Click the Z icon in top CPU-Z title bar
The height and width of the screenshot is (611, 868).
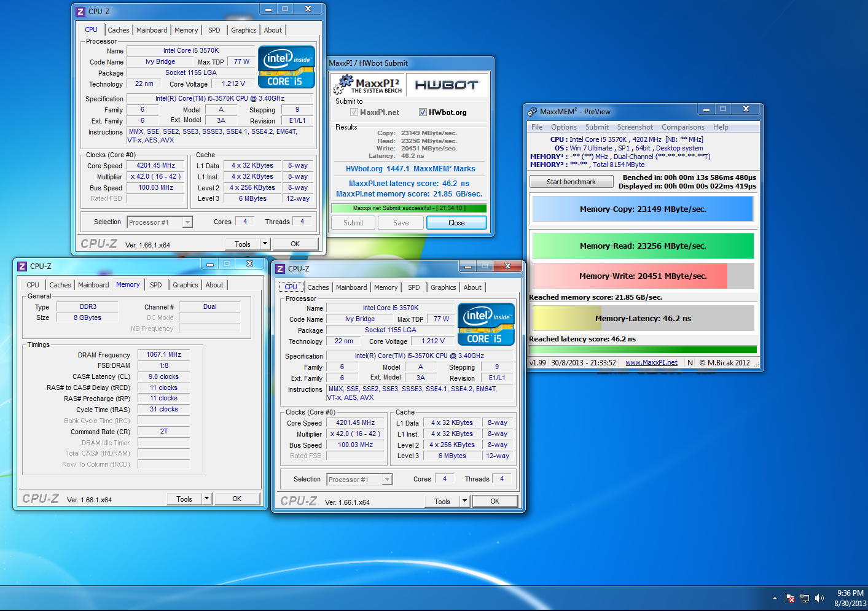81,11
